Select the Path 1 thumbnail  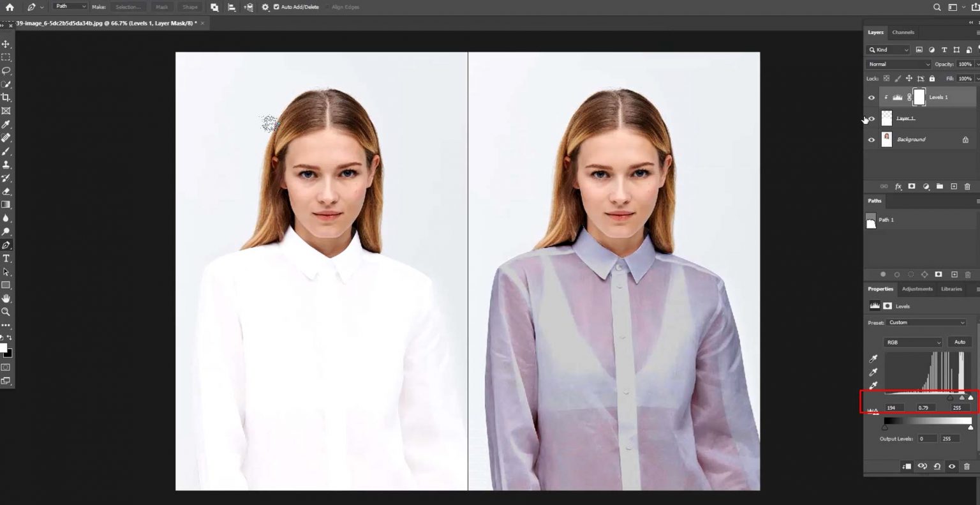[872, 220]
